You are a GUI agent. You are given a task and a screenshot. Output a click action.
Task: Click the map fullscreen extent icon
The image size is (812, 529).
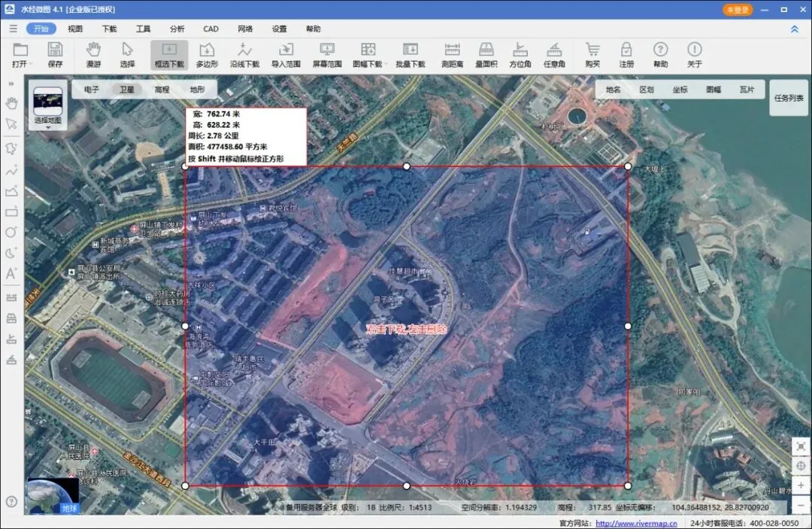[x=801, y=447]
